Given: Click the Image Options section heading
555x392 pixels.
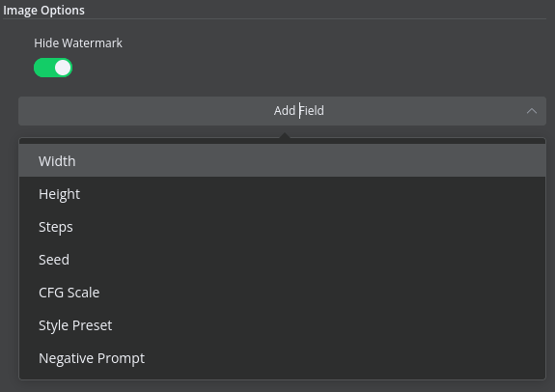Looking at the screenshot, I should (x=43, y=11).
